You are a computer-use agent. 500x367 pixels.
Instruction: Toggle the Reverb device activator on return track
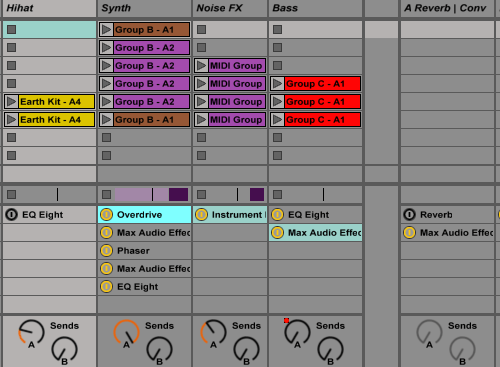[410, 215]
